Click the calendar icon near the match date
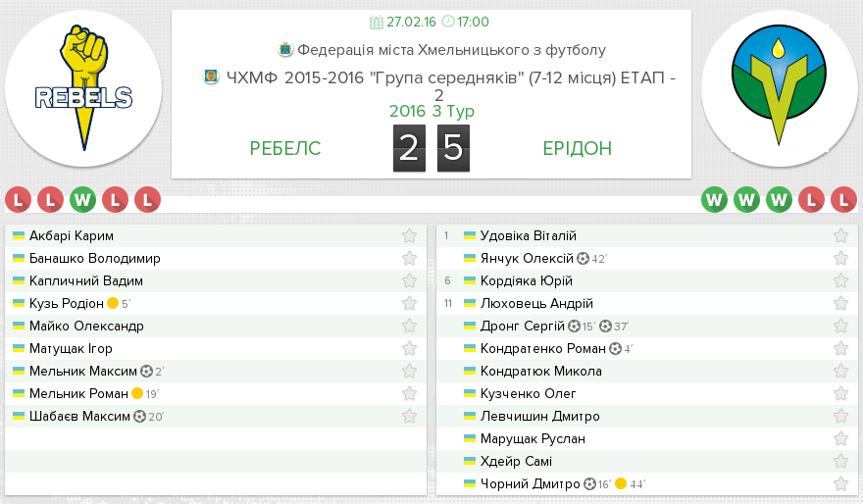The height and width of the screenshot is (504, 863). (377, 22)
